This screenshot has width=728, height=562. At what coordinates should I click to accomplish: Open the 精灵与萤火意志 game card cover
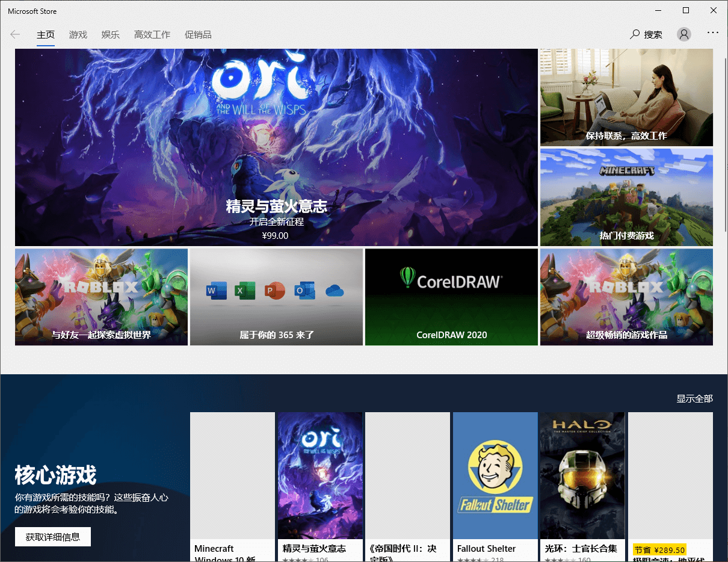(x=320, y=475)
